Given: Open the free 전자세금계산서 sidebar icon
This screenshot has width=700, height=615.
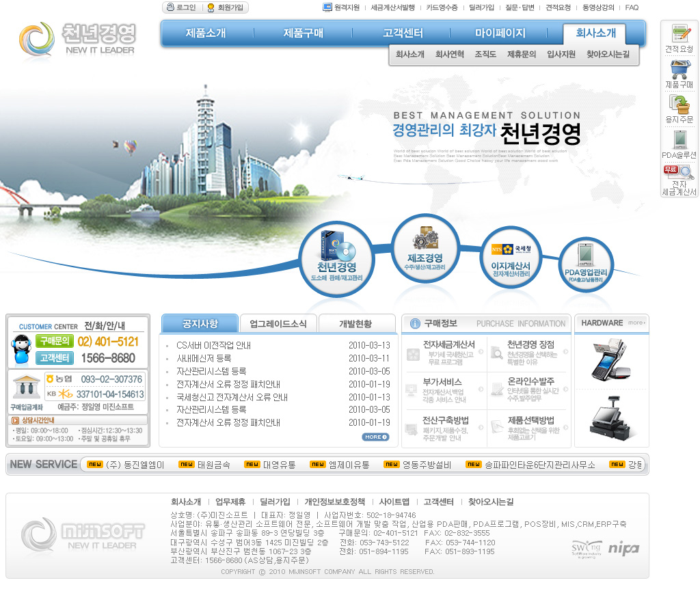Looking at the screenshot, I should click(x=679, y=172).
